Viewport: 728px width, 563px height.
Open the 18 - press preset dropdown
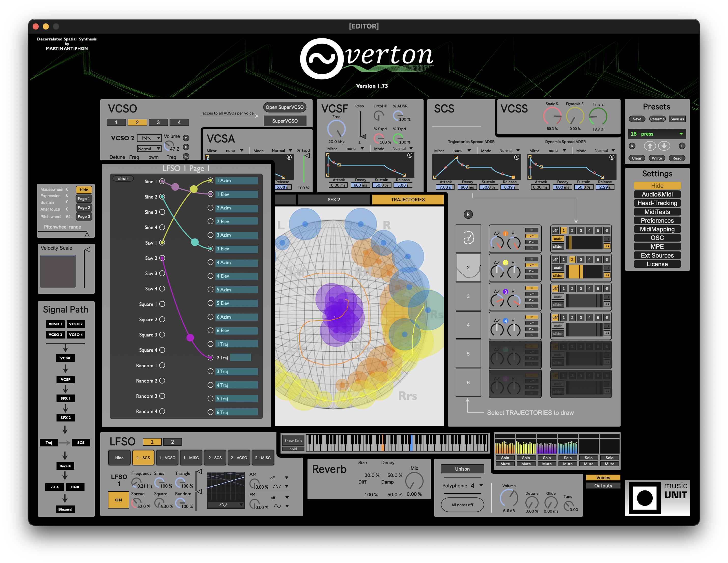click(656, 134)
